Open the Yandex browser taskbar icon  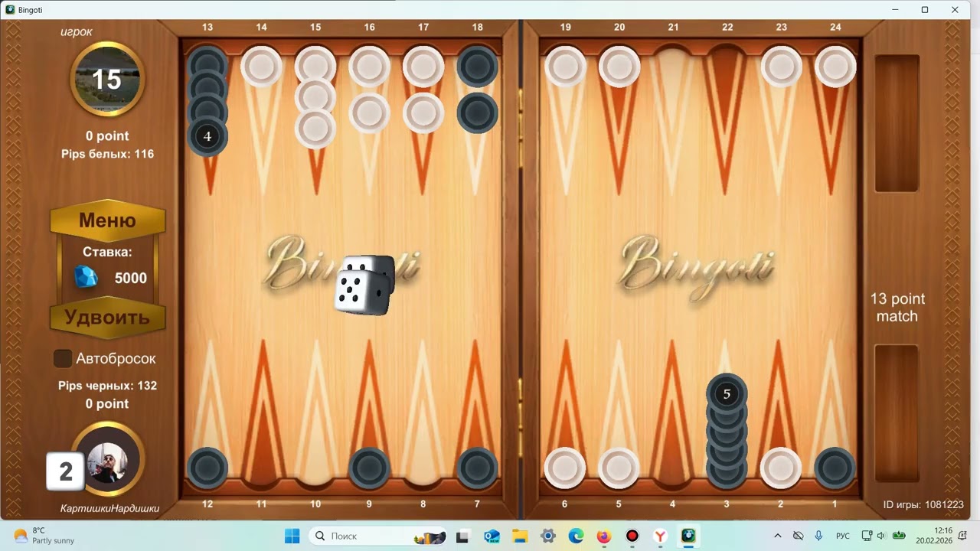pos(660,536)
